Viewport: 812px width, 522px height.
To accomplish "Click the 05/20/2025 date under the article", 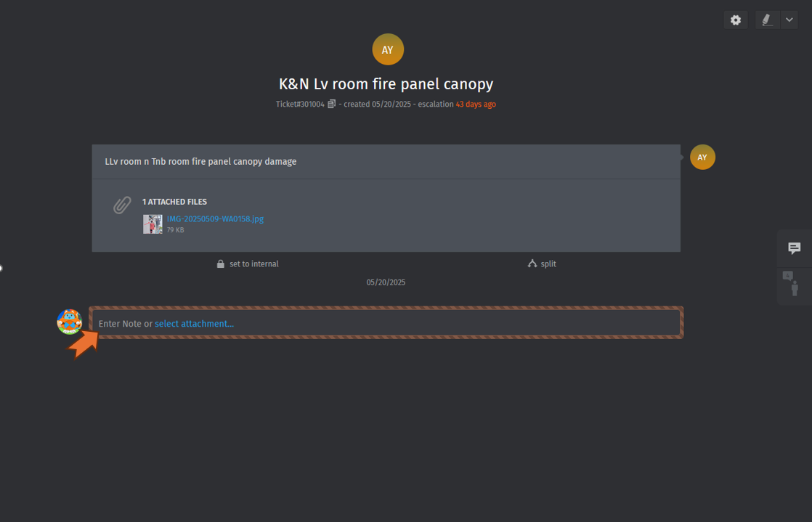I will click(x=386, y=282).
